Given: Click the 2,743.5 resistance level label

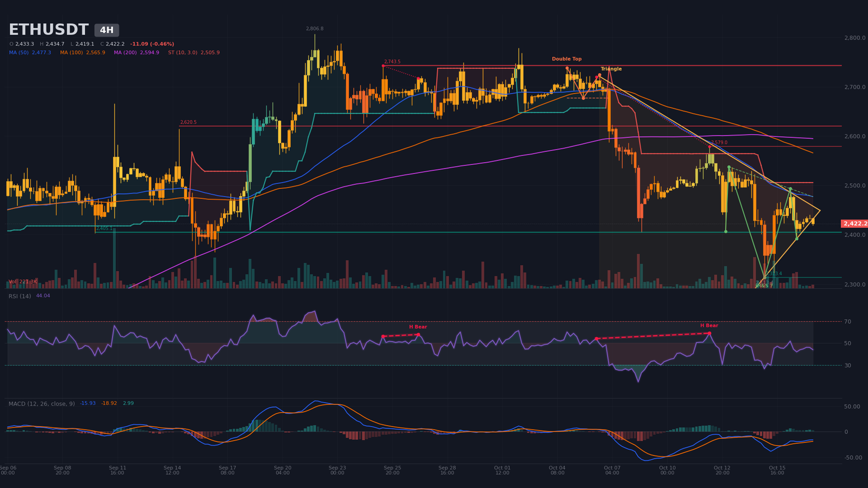Looking at the screenshot, I should (392, 62).
